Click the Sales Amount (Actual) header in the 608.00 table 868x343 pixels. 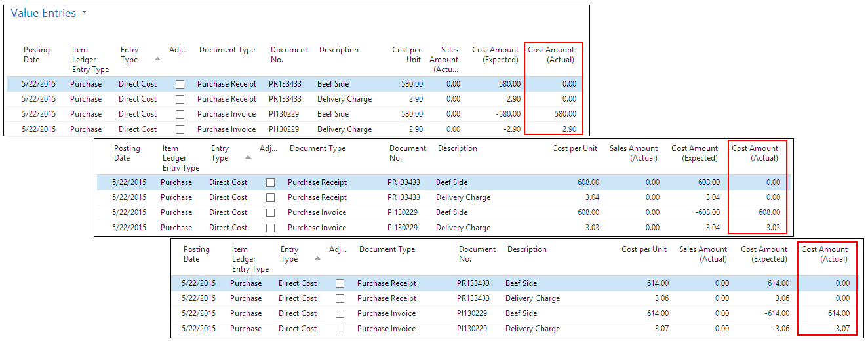click(634, 153)
